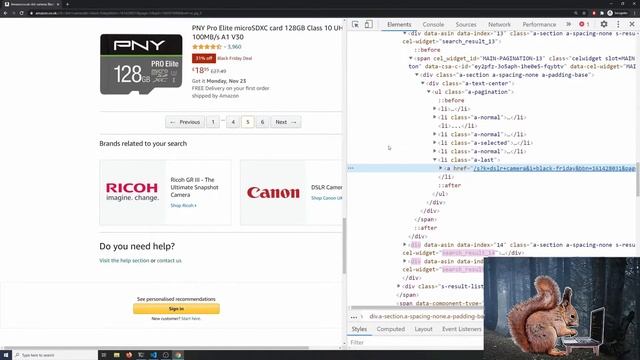
Task: Activate the DevTools element inspector icon
Action: pyautogui.click(x=356, y=24)
